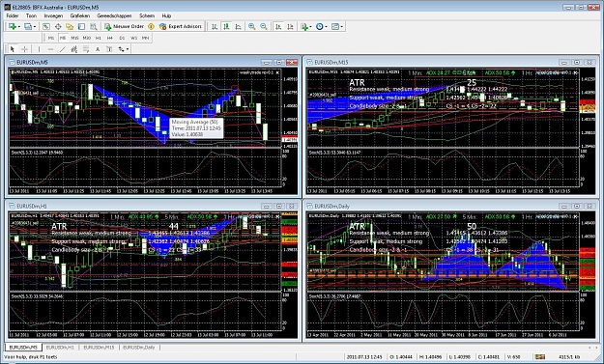Set timeframe to H1

pyautogui.click(x=99, y=38)
